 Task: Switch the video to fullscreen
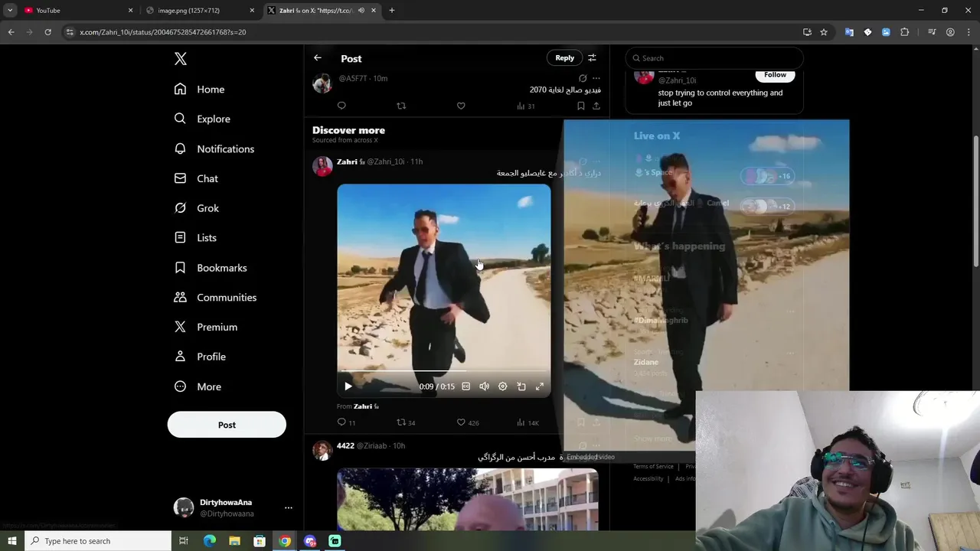coord(540,386)
